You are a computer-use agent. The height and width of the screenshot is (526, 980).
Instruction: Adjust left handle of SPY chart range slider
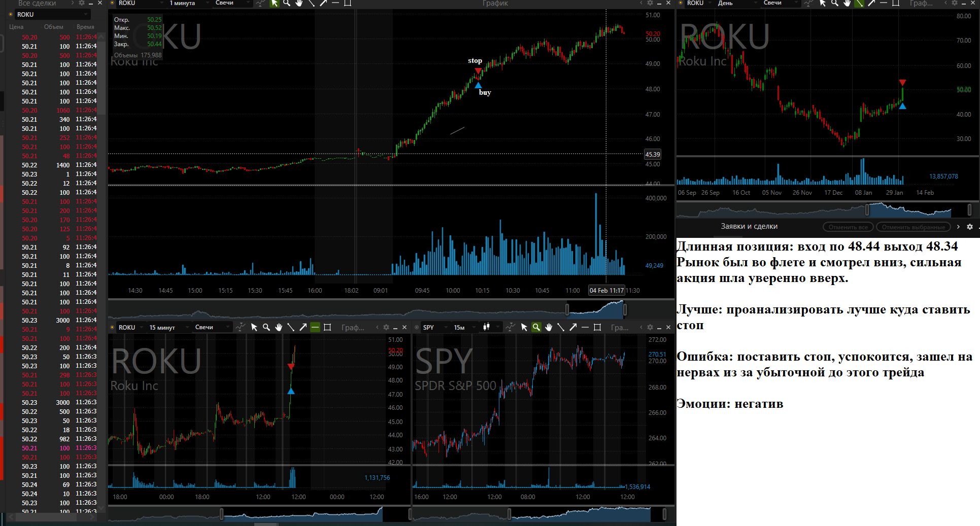click(x=509, y=514)
